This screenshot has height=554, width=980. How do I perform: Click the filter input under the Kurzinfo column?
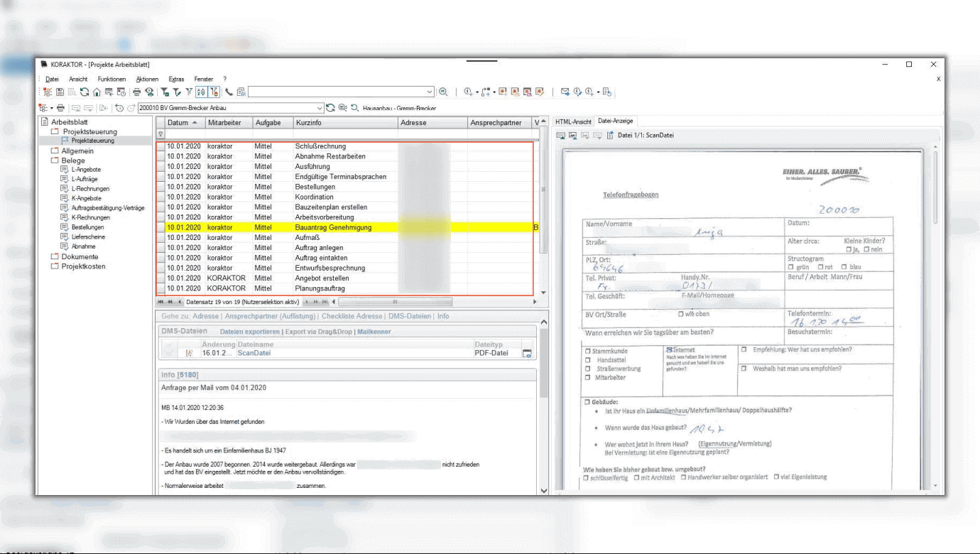click(345, 134)
